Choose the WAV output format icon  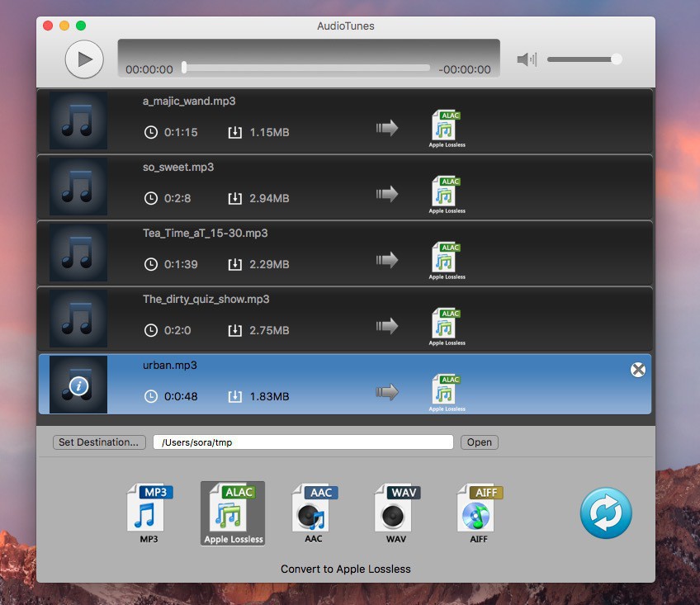click(397, 513)
